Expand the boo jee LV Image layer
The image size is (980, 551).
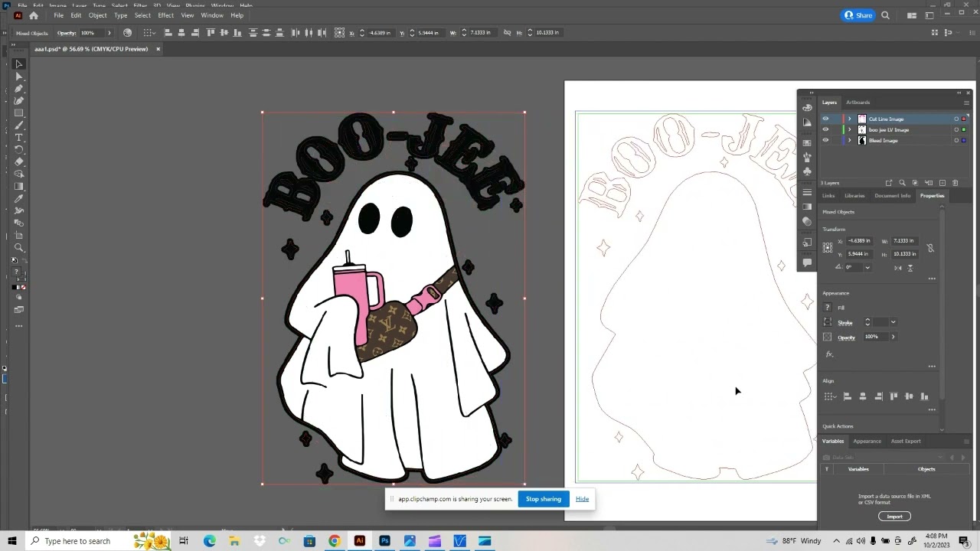tap(850, 130)
